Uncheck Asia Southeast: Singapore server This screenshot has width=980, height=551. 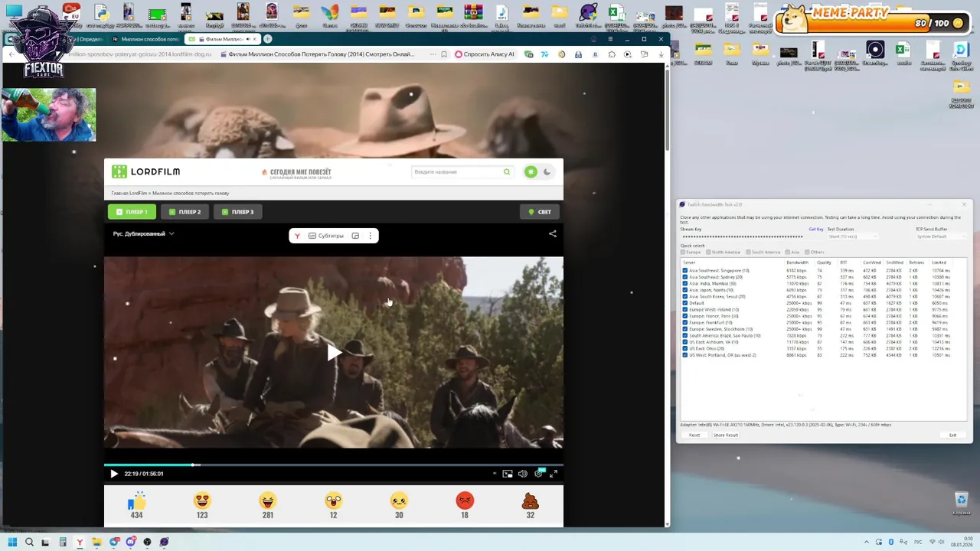[684, 271]
